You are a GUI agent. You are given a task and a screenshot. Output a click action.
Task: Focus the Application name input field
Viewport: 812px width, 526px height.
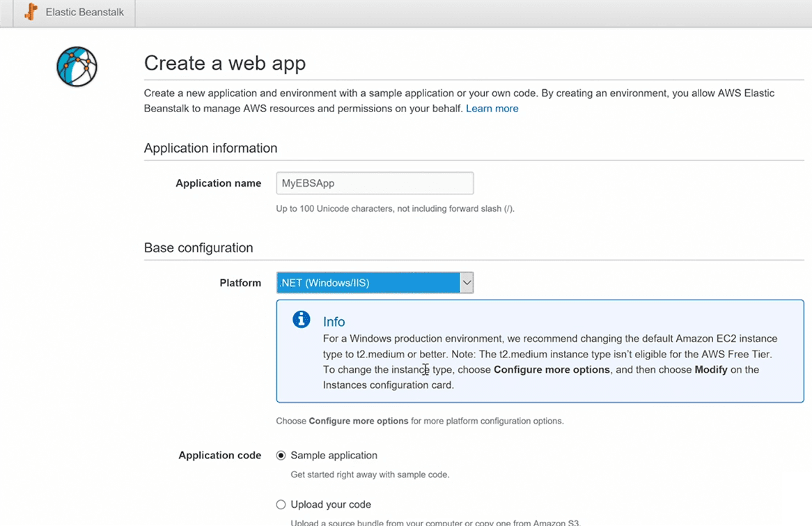pos(375,183)
